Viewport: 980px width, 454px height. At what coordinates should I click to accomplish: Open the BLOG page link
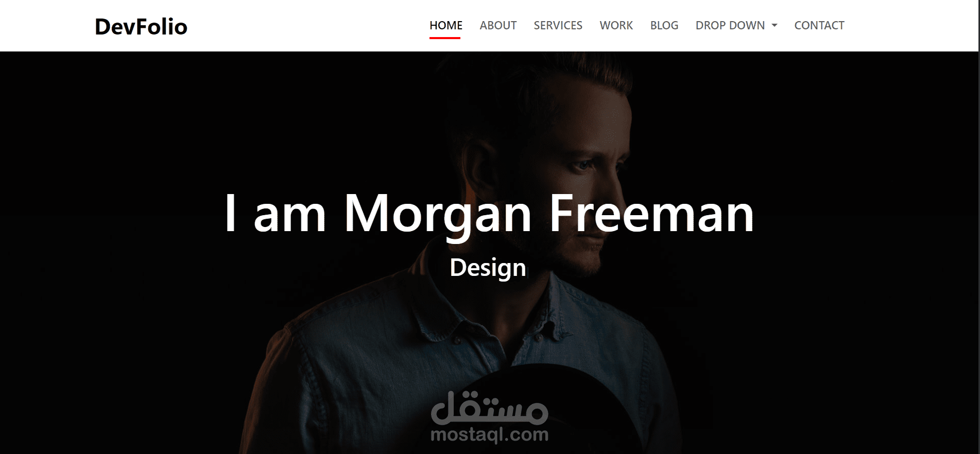pyautogui.click(x=664, y=25)
